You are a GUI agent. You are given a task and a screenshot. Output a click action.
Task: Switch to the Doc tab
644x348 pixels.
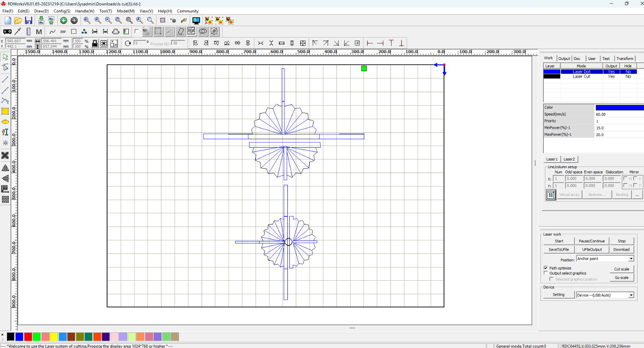pos(577,59)
